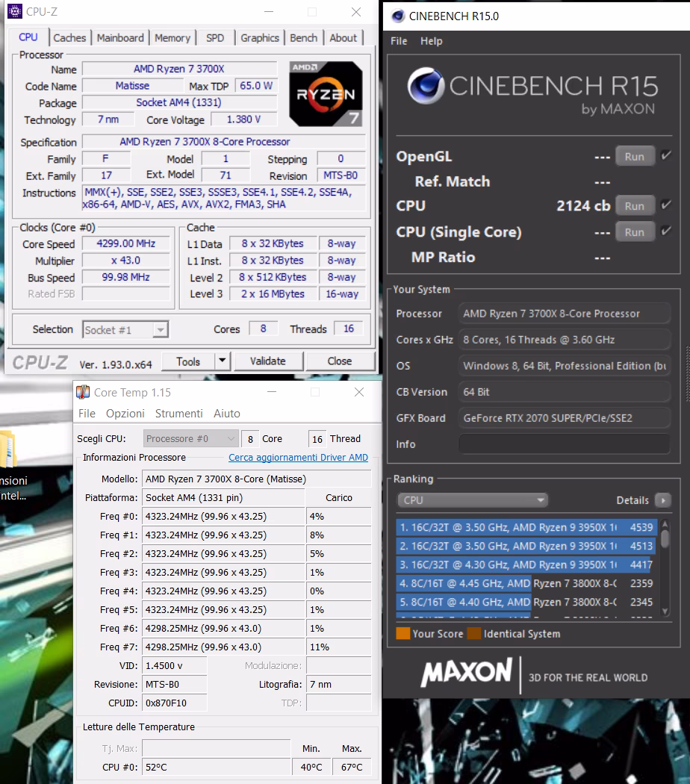Click the Validate button
This screenshot has width=690, height=784.
pyautogui.click(x=268, y=361)
